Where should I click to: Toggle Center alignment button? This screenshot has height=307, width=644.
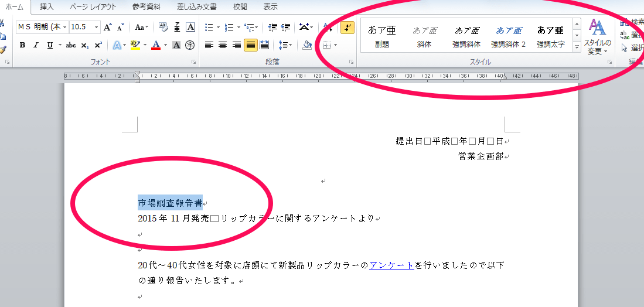(223, 45)
